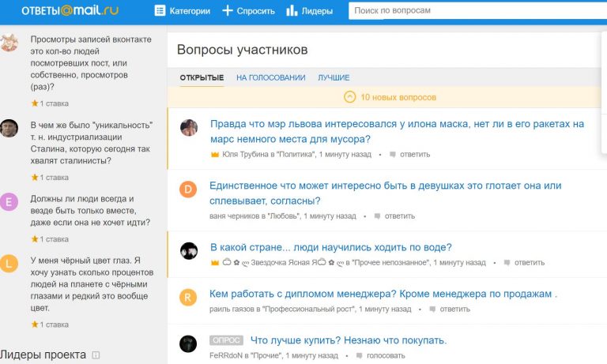Click comment icon on раиль гаязов's question
The image size is (607, 364).
432,309
